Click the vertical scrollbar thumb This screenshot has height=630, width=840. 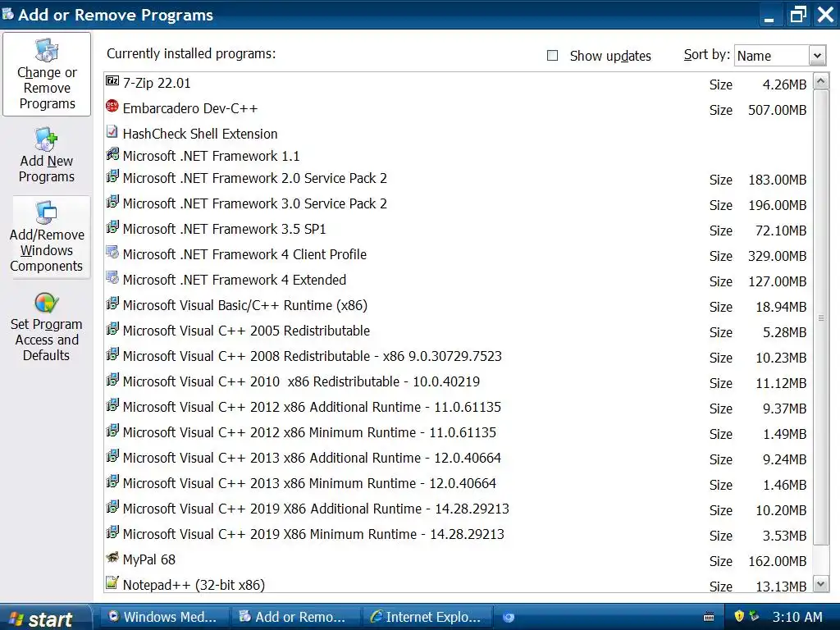pyautogui.click(x=820, y=317)
